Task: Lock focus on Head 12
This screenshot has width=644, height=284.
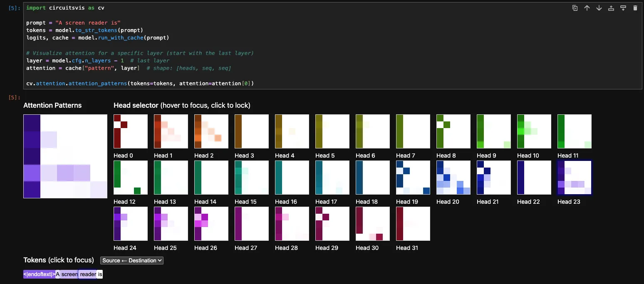Action: click(130, 177)
